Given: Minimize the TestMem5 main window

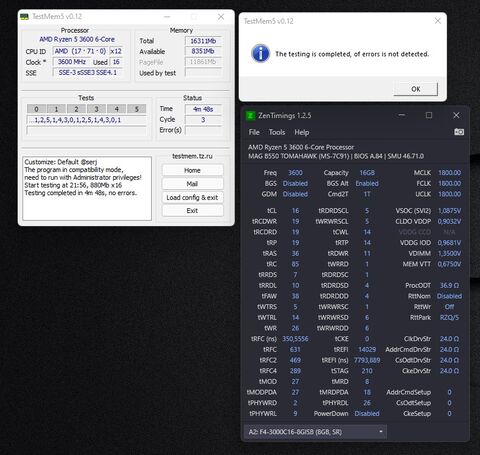Looking at the screenshot, I should (167, 16).
